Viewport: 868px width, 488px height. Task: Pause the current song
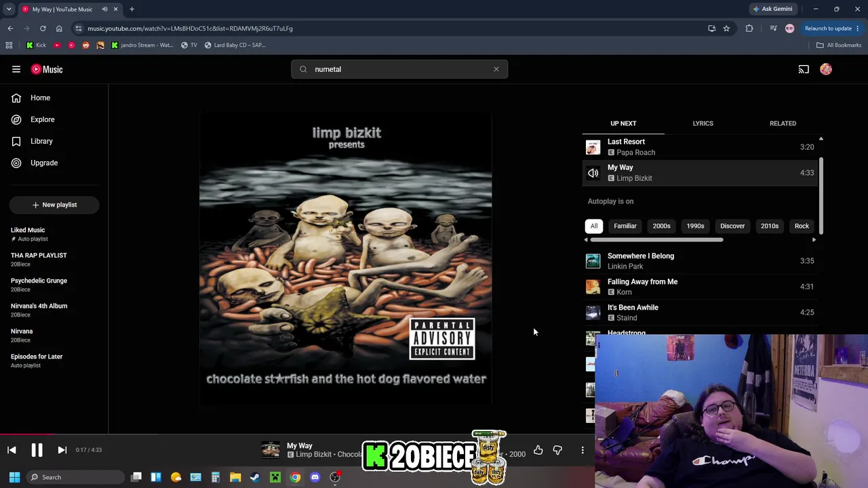[x=37, y=450]
